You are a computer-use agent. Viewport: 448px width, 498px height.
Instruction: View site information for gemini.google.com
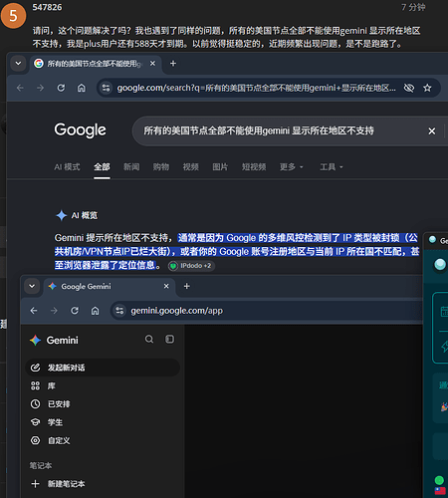click(x=119, y=311)
